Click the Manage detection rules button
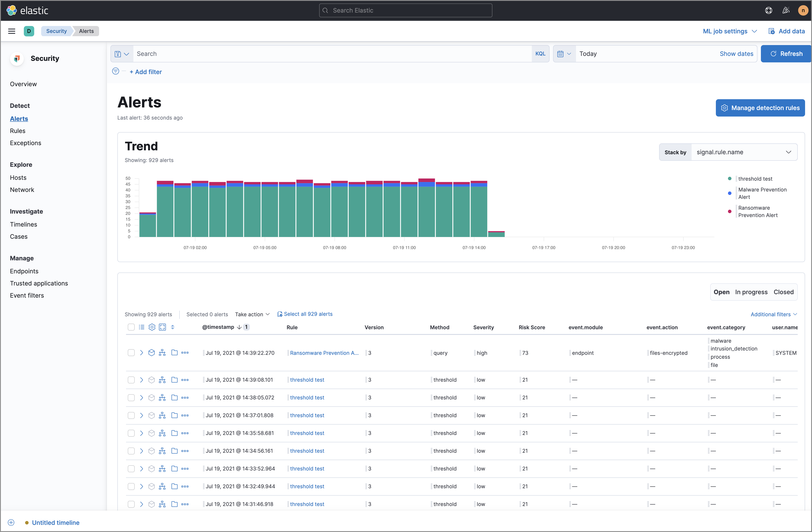Screen dimensions: 812x532 tap(760, 108)
